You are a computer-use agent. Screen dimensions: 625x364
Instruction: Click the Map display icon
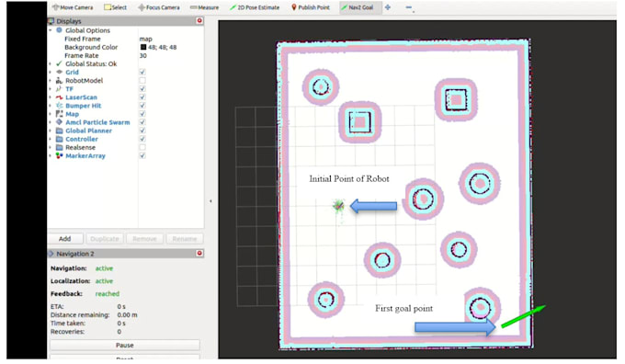click(60, 114)
